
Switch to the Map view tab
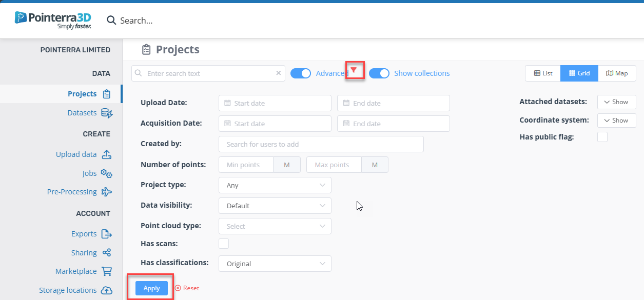coord(617,73)
